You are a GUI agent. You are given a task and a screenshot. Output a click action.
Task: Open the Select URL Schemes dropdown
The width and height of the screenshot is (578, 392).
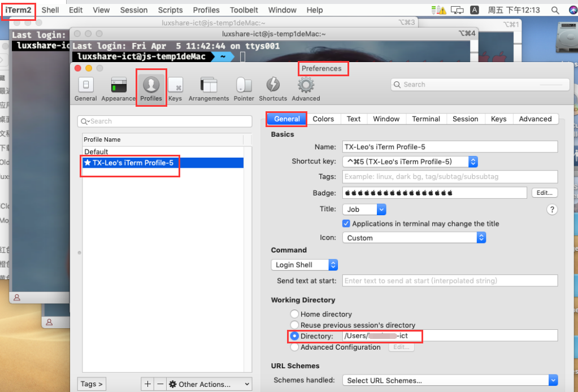(x=450, y=380)
